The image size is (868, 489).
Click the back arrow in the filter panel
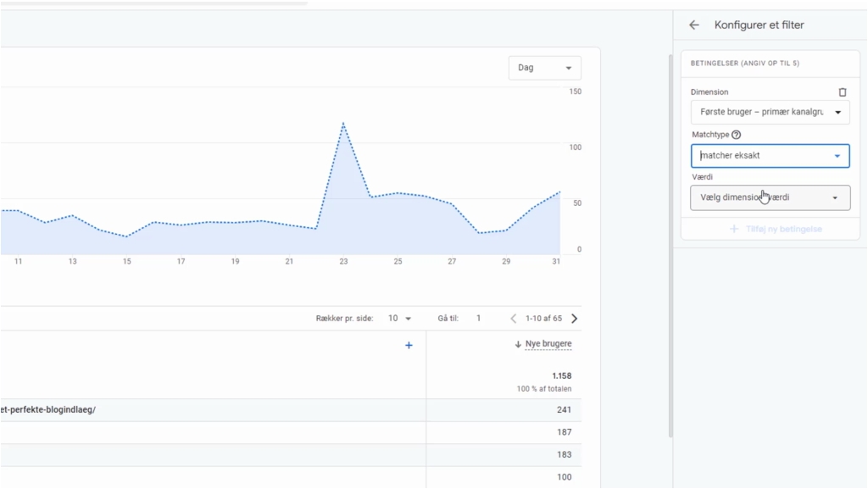pyautogui.click(x=693, y=25)
